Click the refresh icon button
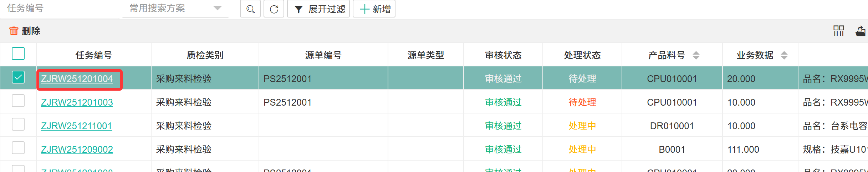868x172 pixels. 274,9
